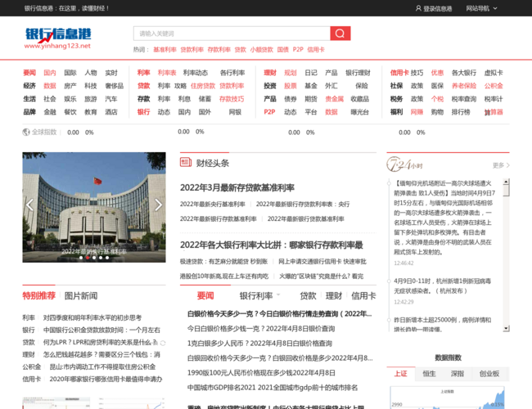Click hot word 小额贷款
Viewport: 532px width, 409px height.
coord(262,50)
